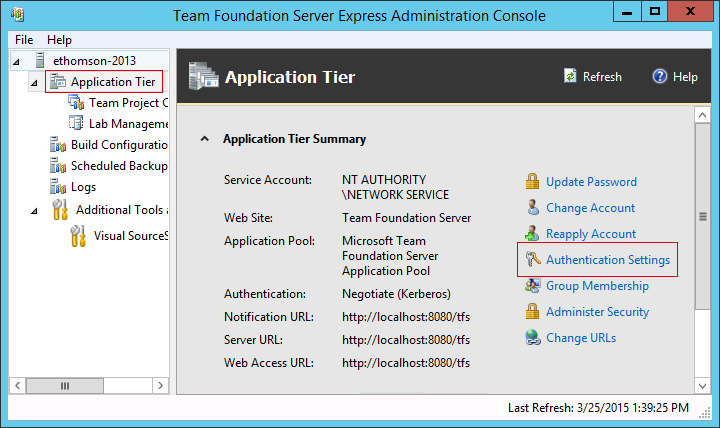Image resolution: width=720 pixels, height=428 pixels.
Task: Click the Change URLs link
Action: (580, 338)
